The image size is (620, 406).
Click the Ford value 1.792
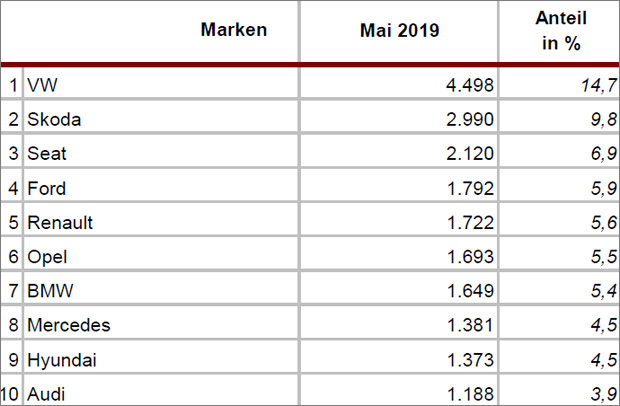(x=469, y=188)
